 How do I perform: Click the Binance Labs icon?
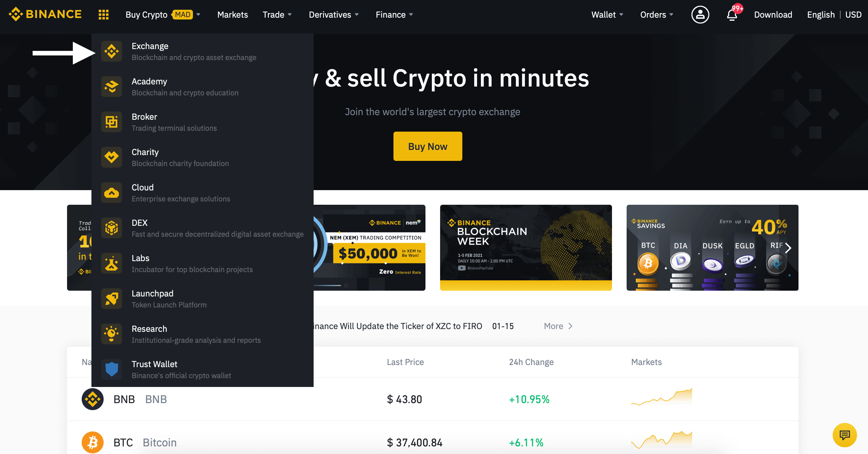tap(112, 263)
